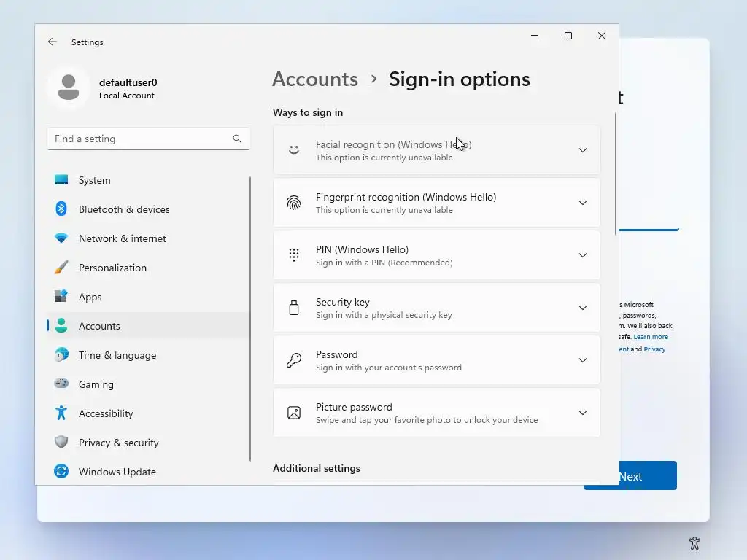Click the PIN keypad icon

point(294,255)
